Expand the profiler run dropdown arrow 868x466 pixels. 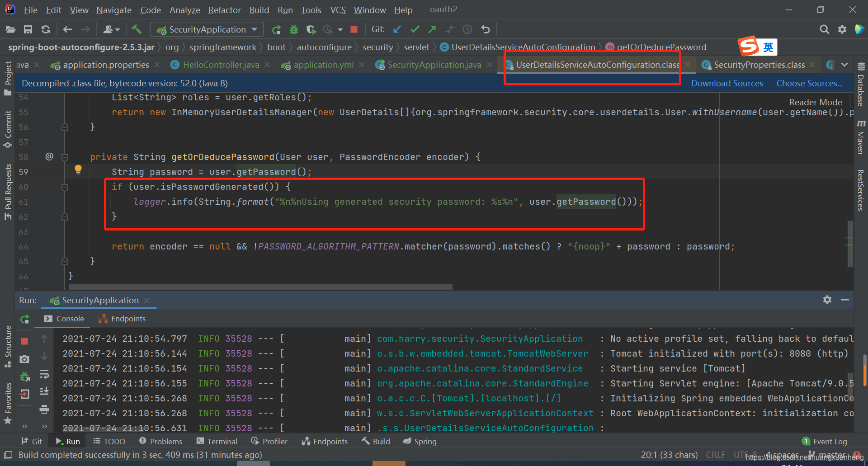(340, 30)
